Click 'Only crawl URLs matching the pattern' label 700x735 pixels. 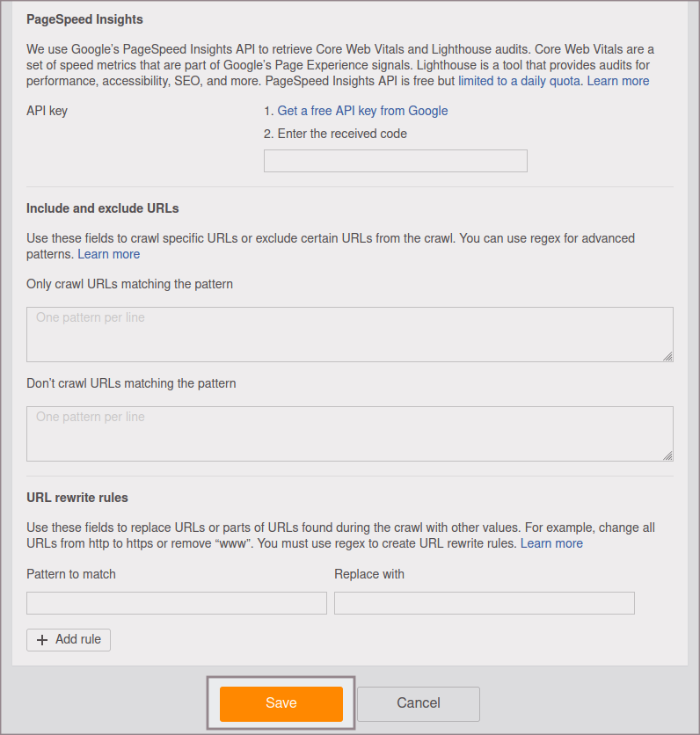click(129, 284)
